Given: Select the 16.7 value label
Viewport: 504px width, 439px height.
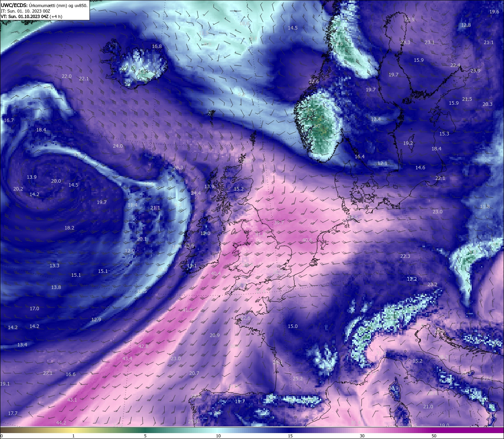Looking at the screenshot, I should coord(9,120).
